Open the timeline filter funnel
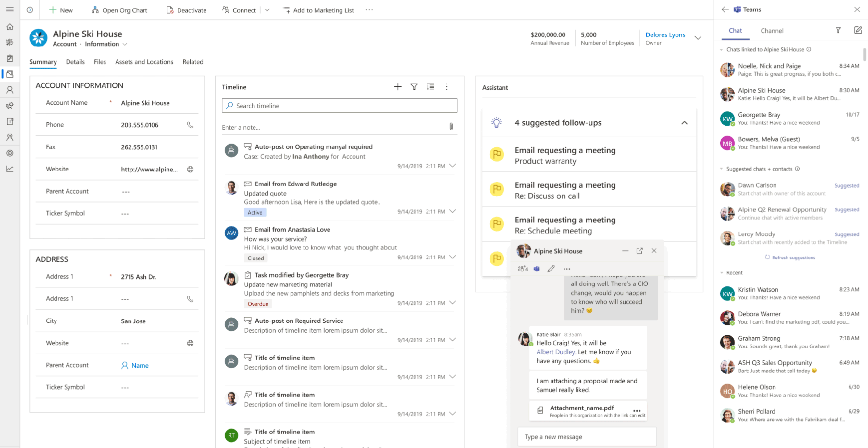Viewport: 868px width, 448px height. (x=414, y=87)
